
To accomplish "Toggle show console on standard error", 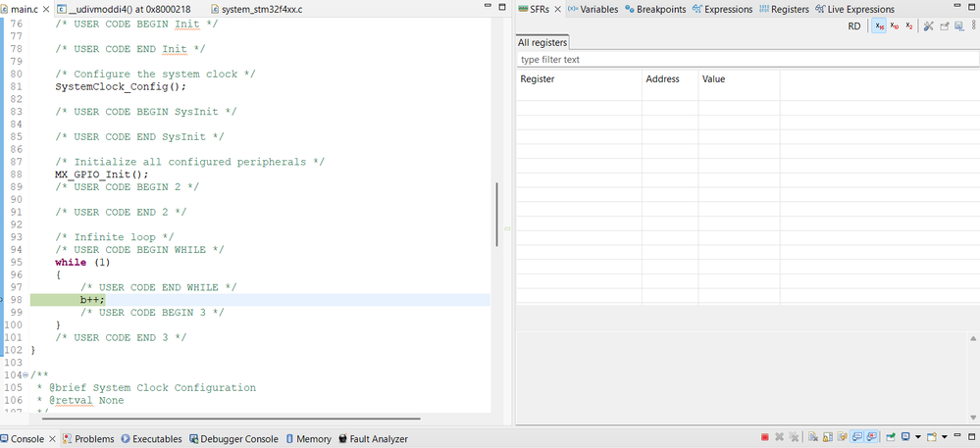I will click(x=871, y=437).
